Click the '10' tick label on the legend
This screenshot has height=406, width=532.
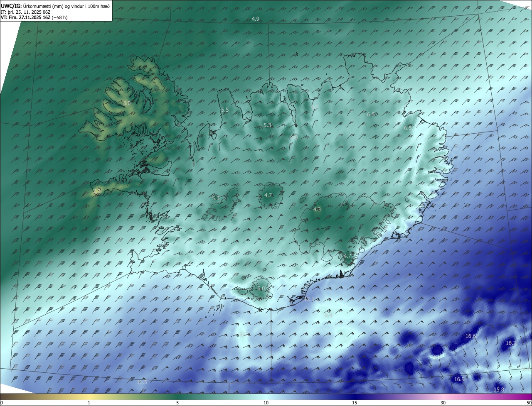(x=266, y=403)
